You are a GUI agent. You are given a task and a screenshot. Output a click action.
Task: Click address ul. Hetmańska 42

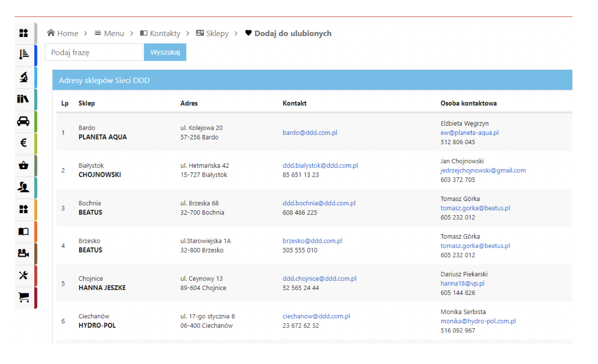pyautogui.click(x=205, y=166)
